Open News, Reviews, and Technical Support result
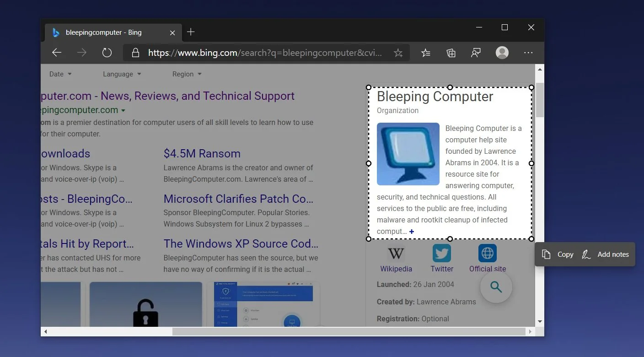 (168, 96)
